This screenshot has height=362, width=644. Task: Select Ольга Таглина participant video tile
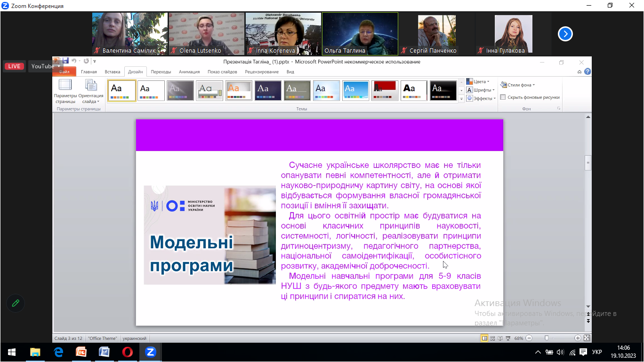pyautogui.click(x=360, y=34)
